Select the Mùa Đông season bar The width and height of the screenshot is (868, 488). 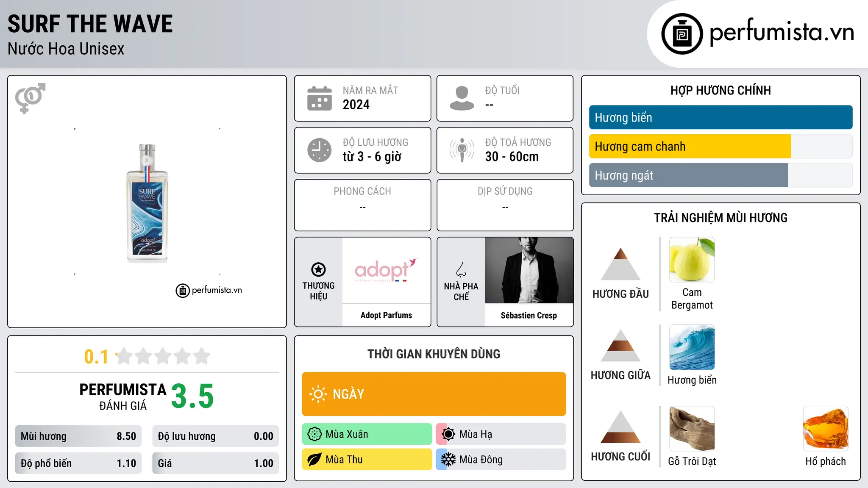pos(501,460)
